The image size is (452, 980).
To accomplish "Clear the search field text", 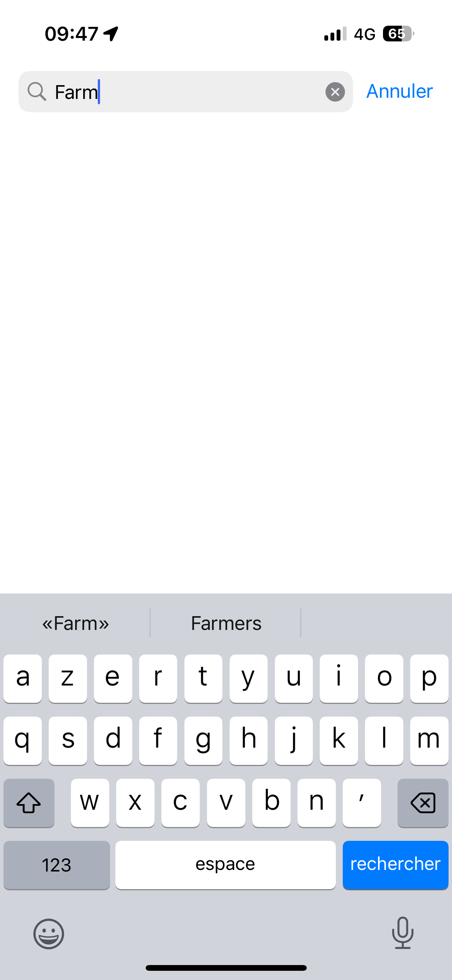I will click(x=335, y=92).
